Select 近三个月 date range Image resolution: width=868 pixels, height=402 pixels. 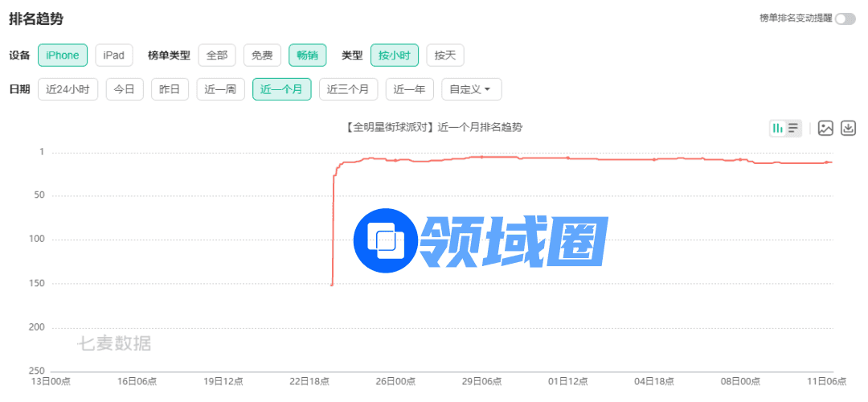click(348, 89)
